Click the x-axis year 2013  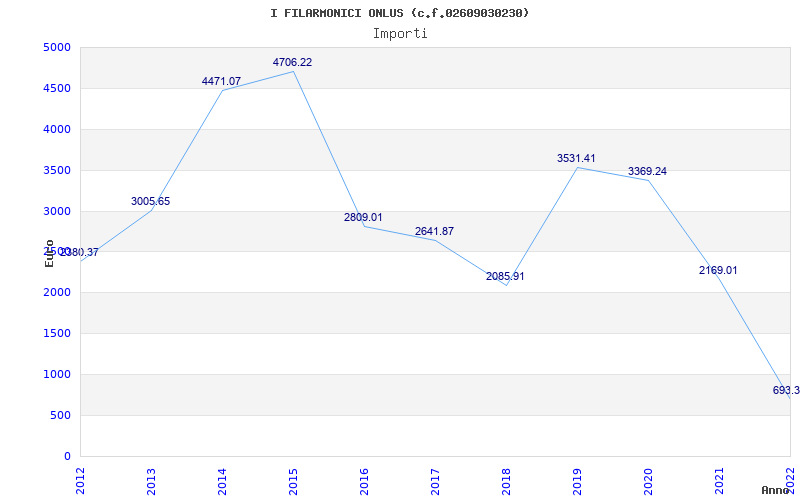pyautogui.click(x=151, y=482)
